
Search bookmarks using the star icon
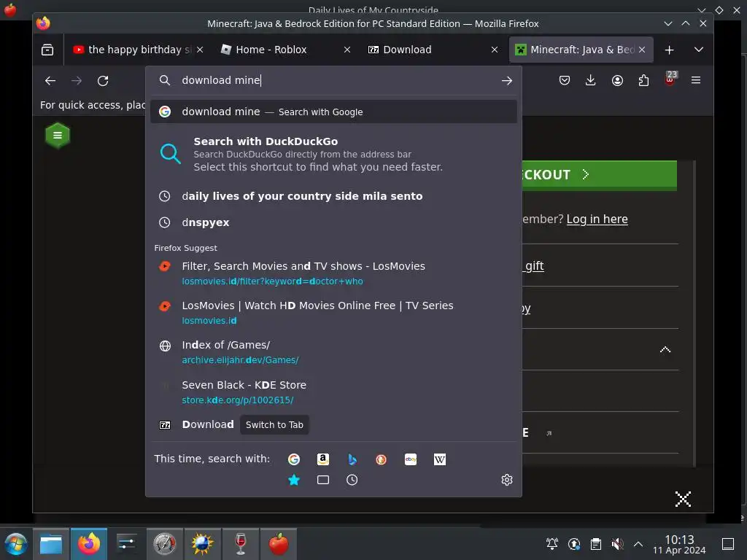[x=294, y=480]
